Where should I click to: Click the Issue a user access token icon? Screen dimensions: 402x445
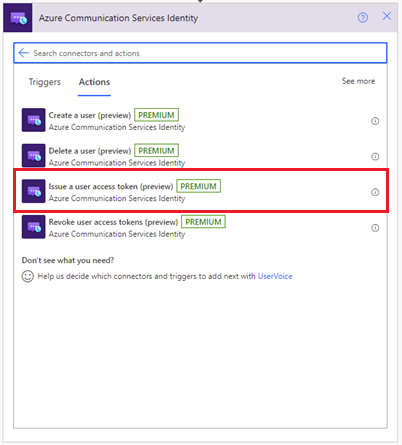(34, 191)
